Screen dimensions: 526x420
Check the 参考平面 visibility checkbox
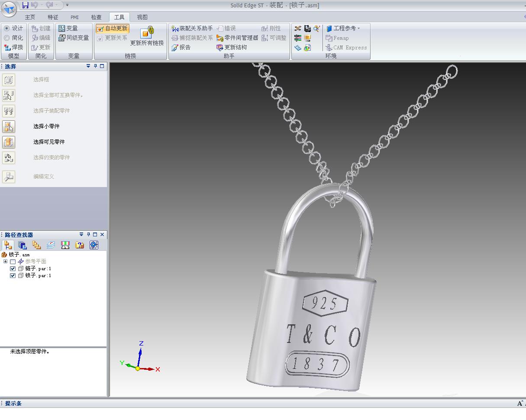pyautogui.click(x=13, y=262)
